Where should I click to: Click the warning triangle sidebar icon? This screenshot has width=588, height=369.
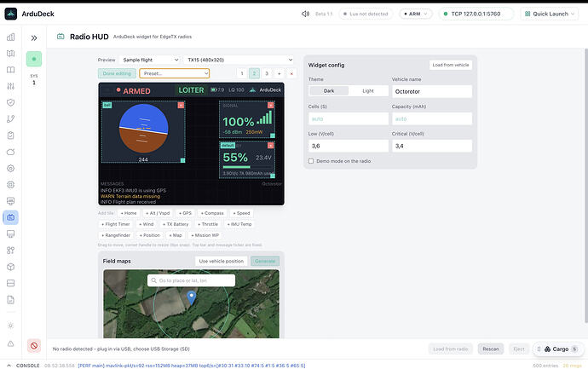(11, 343)
